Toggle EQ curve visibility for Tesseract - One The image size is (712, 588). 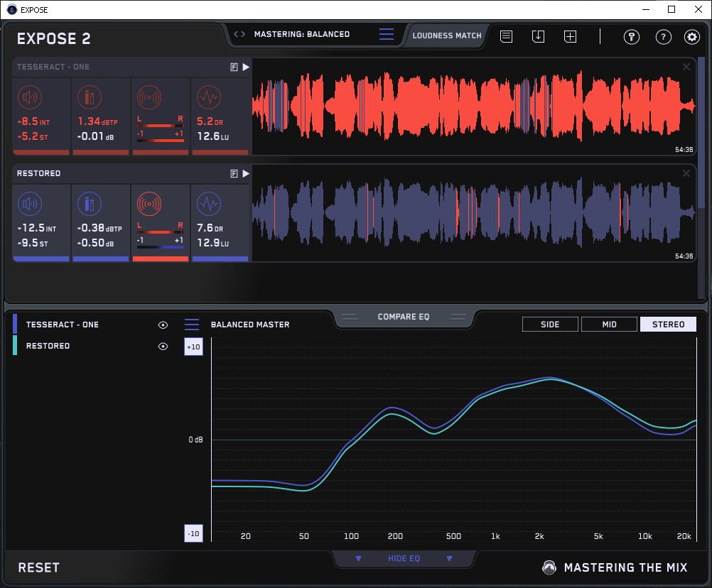coord(163,325)
